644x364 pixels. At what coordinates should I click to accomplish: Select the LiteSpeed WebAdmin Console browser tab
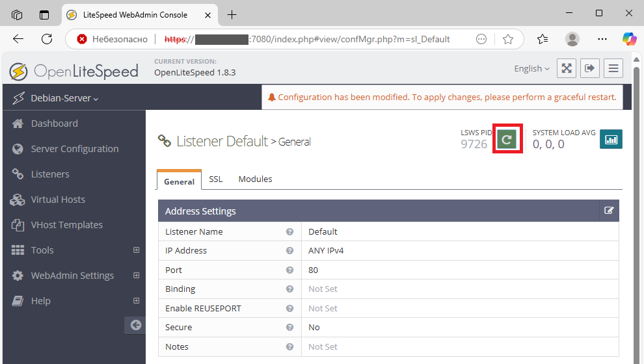(140, 15)
